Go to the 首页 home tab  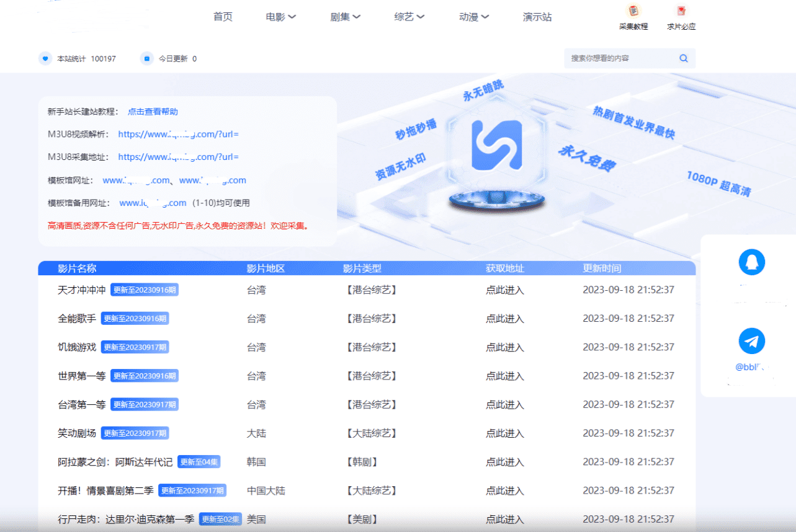[223, 17]
